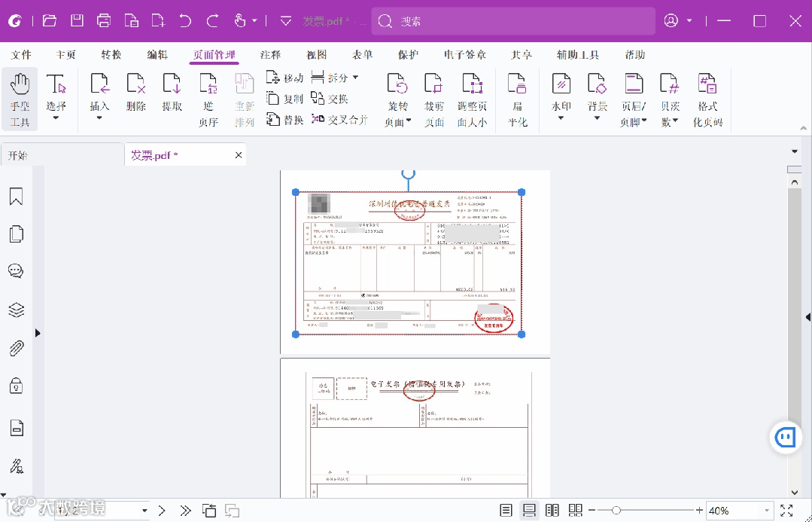Open the Pages thumbnail panel
812x522 pixels.
coord(16,234)
